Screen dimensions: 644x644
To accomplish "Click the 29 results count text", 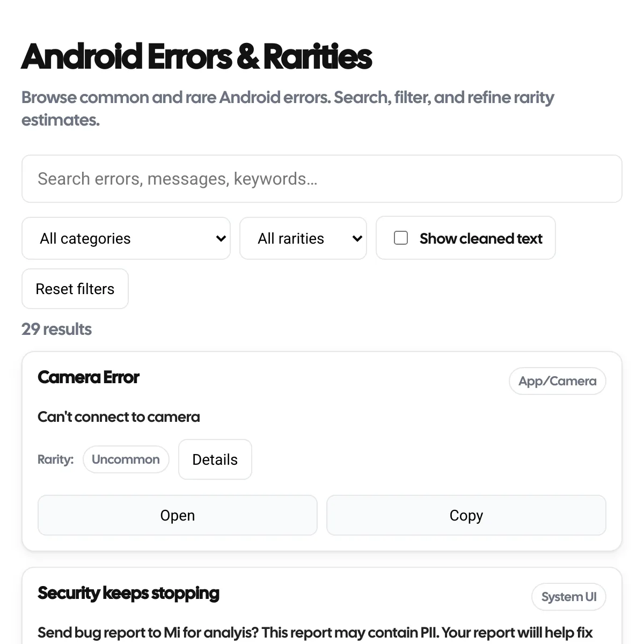I will pos(56,329).
